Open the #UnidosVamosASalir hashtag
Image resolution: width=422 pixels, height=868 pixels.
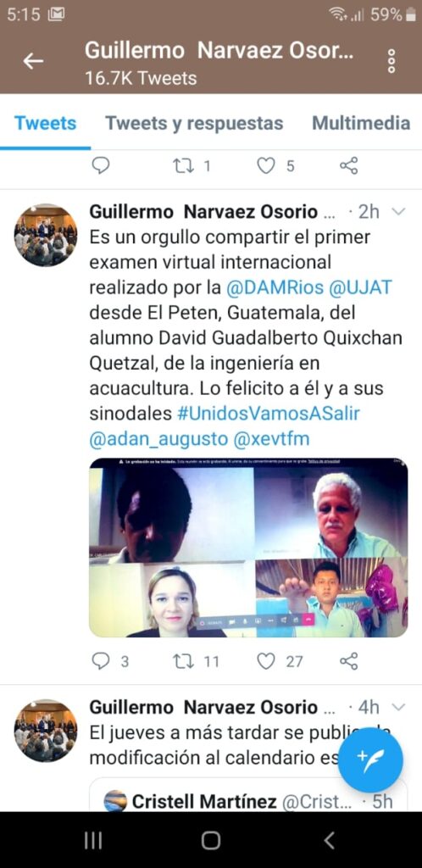coord(269,414)
